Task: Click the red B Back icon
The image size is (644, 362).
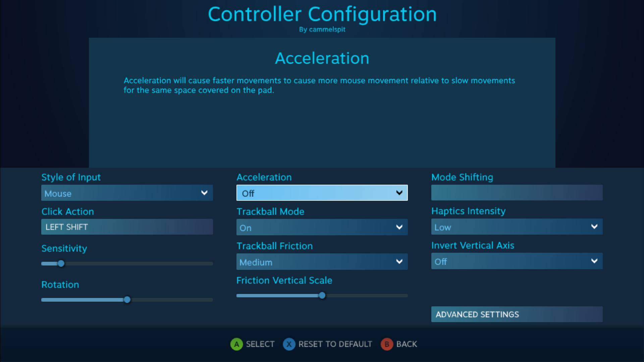Action: coord(387,344)
